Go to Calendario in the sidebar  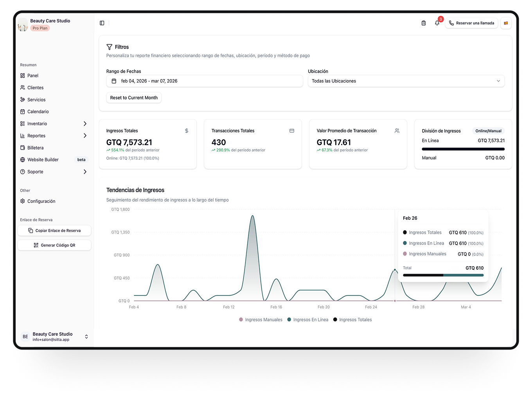click(x=38, y=112)
